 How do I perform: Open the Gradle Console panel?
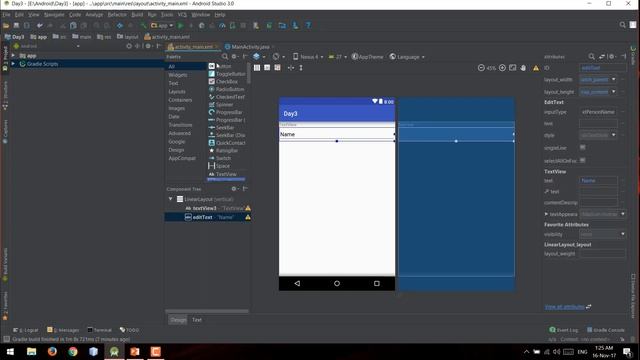(x=606, y=330)
